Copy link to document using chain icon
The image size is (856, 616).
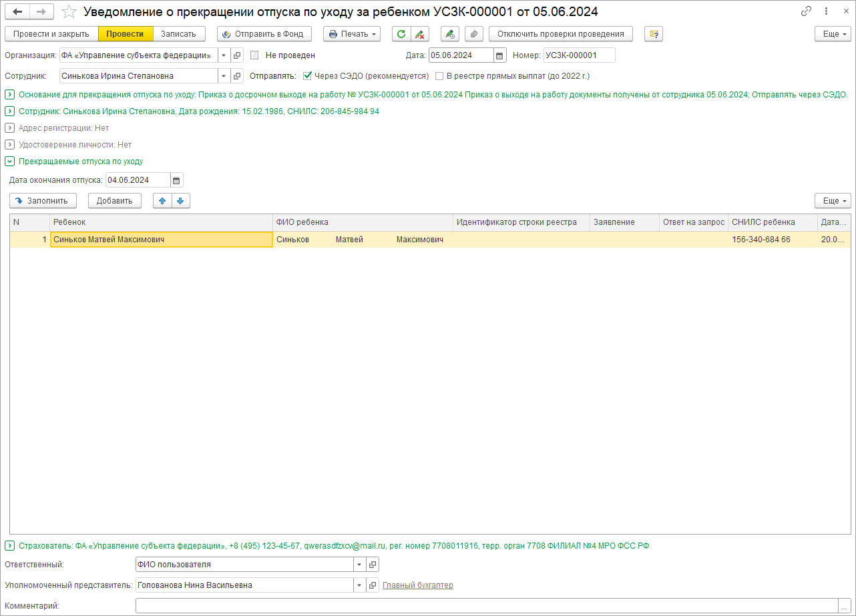[x=806, y=11]
